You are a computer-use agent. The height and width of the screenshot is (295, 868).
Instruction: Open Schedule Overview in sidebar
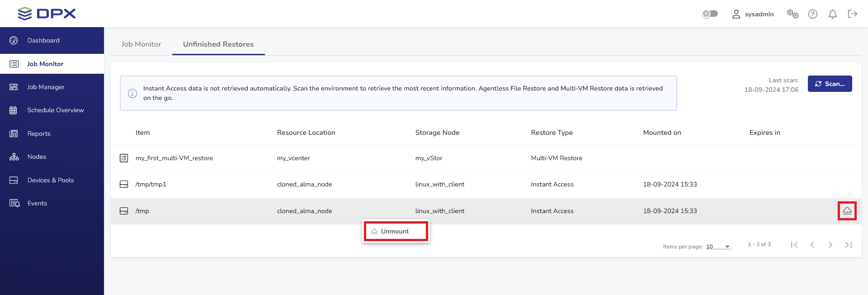(x=55, y=110)
